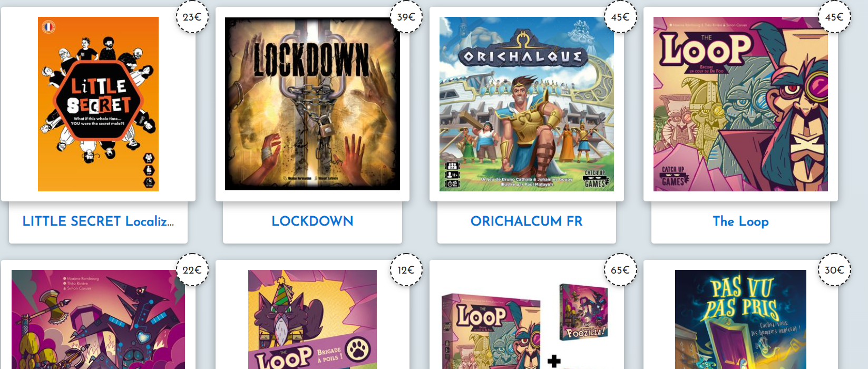Image resolution: width=868 pixels, height=369 pixels.
Task: Click the 22€ price badge
Action: click(x=192, y=270)
